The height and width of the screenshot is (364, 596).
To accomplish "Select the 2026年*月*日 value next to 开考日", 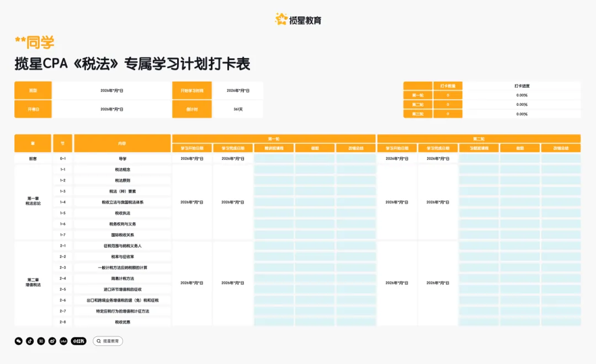I will 111,109.
